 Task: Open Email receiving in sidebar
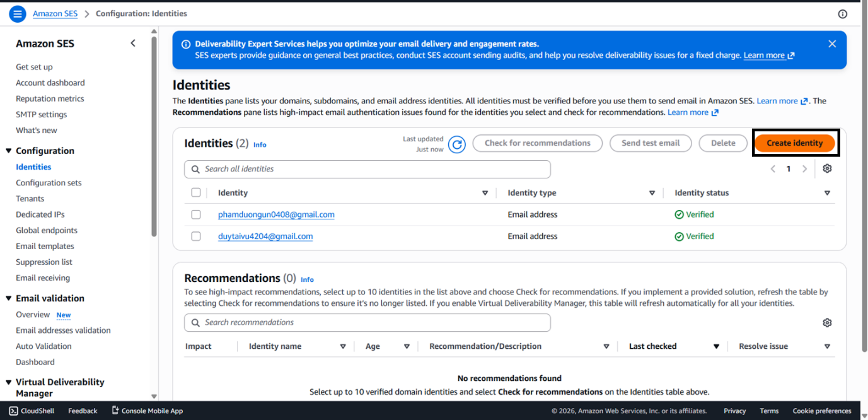click(x=43, y=277)
